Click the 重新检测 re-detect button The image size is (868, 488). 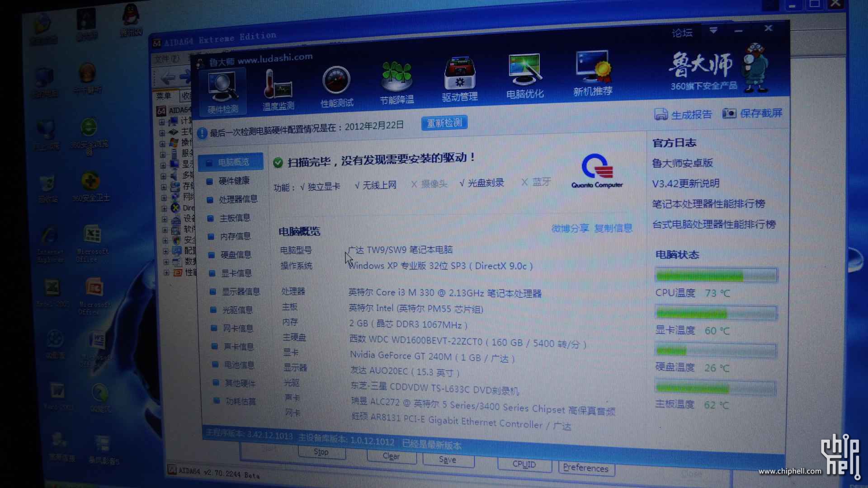[444, 123]
